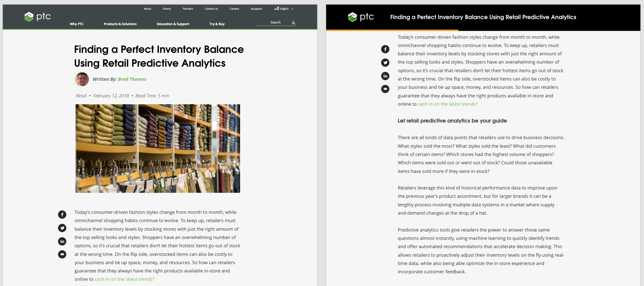
Task: Click the LinkedIn share icon in right page
Action: tap(385, 76)
